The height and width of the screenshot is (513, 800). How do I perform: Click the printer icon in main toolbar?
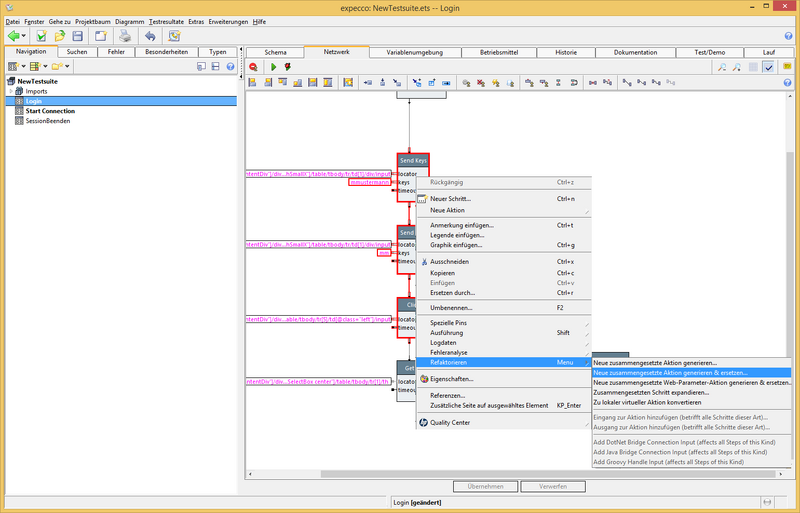(126, 36)
